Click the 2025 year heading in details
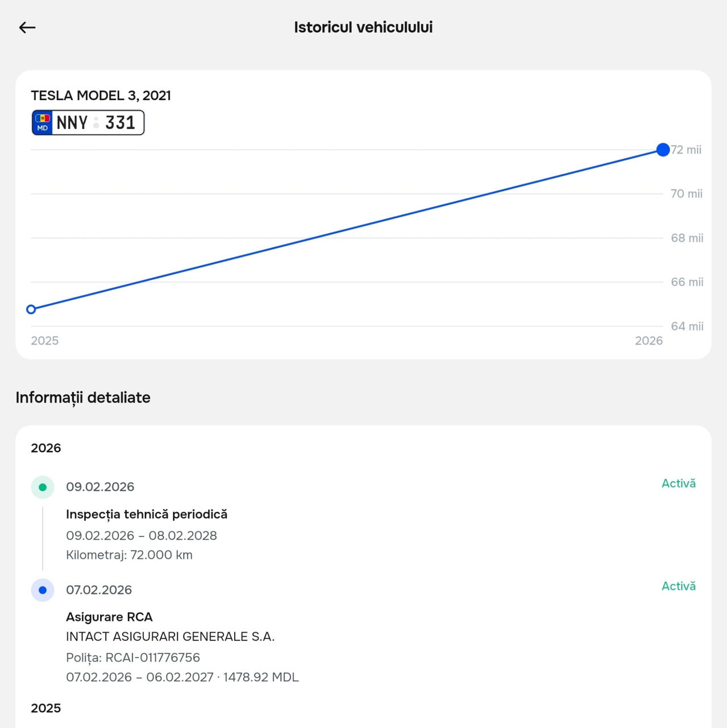The height and width of the screenshot is (728, 727). pyautogui.click(x=46, y=708)
